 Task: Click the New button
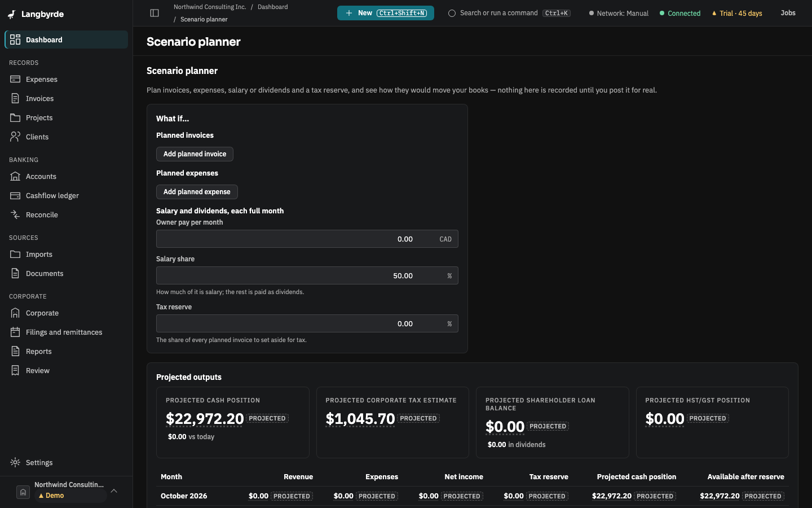[386, 13]
